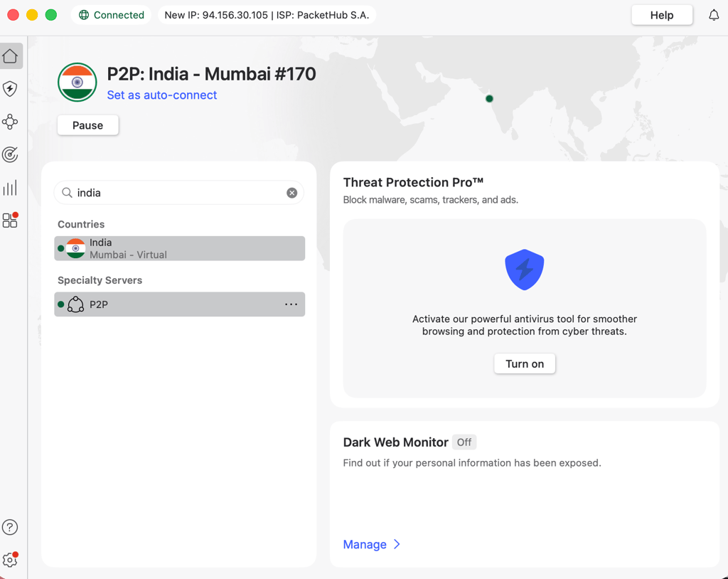This screenshot has width=728, height=579.
Task: Open P2P more options ellipsis
Action: click(x=291, y=304)
